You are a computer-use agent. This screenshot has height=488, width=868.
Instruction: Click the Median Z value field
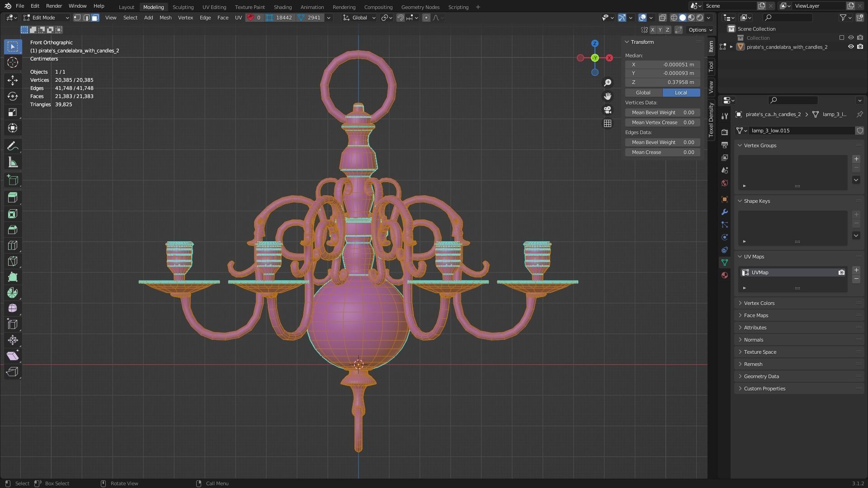point(663,82)
